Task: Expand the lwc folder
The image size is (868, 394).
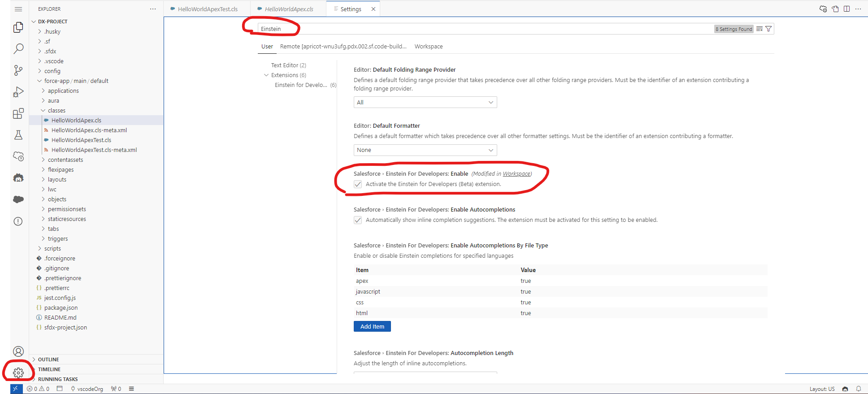Action: [x=43, y=189]
